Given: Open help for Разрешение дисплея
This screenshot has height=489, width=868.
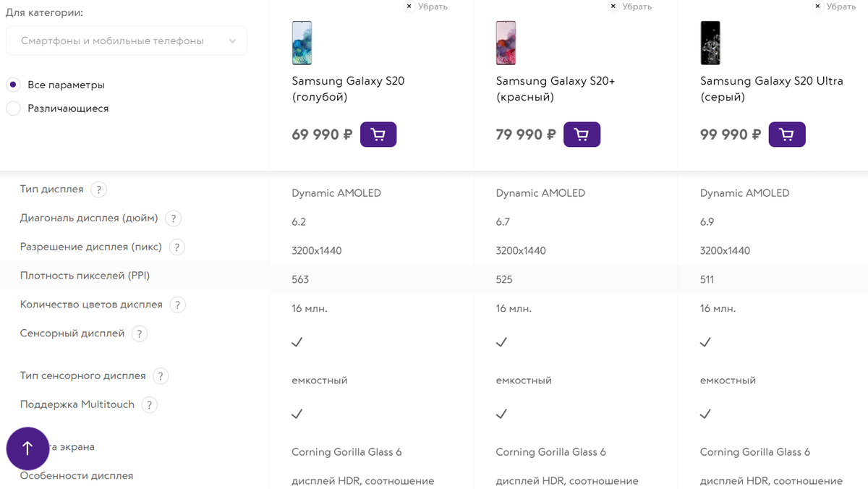Looking at the screenshot, I should [177, 247].
